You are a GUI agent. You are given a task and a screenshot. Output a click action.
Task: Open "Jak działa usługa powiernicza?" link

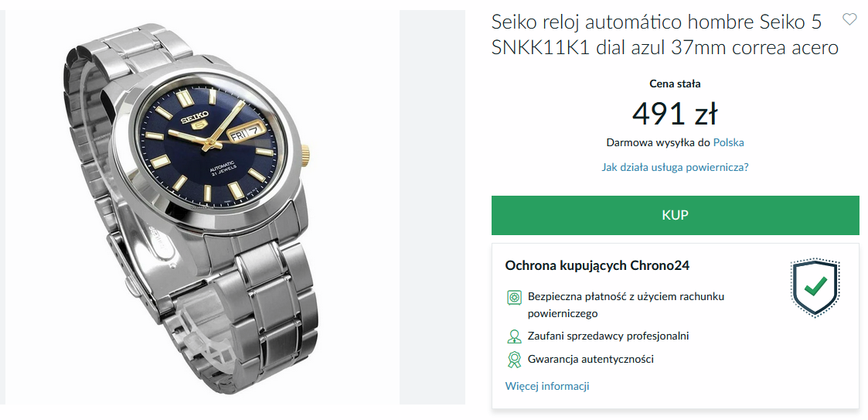click(675, 167)
